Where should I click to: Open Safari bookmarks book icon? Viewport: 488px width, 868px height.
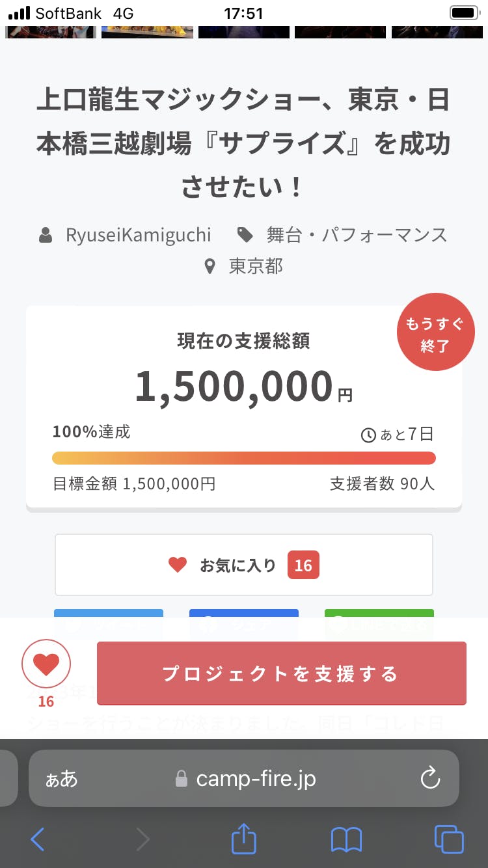tap(346, 839)
